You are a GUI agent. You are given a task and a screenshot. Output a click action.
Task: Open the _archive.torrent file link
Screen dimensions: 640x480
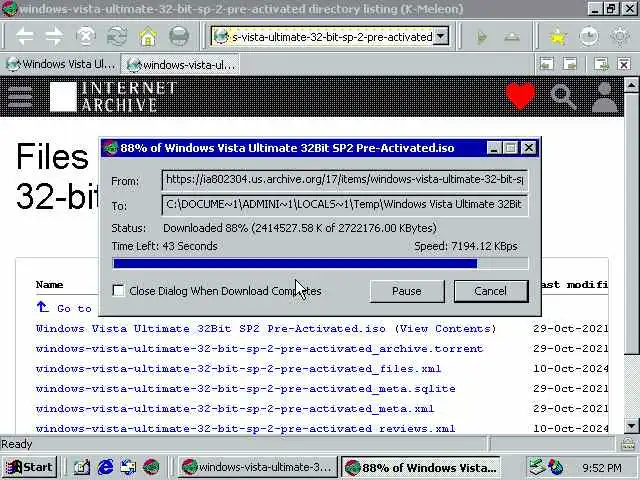259,349
